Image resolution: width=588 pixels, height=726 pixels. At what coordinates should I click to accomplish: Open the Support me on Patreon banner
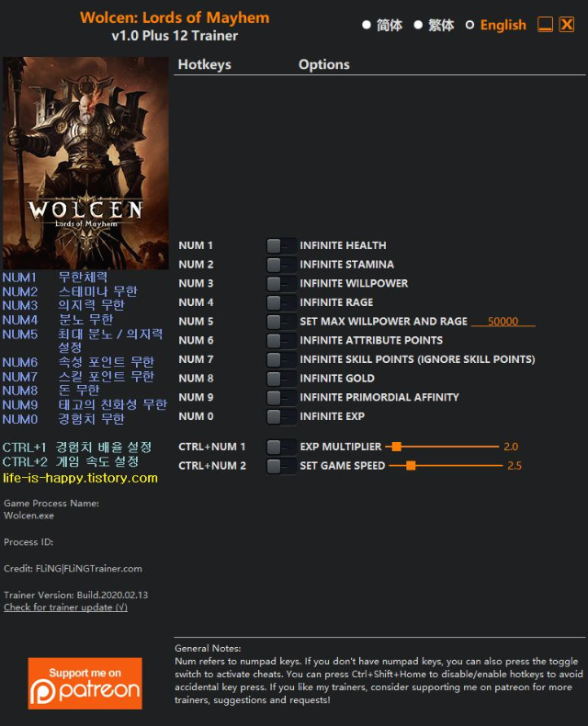click(x=85, y=684)
